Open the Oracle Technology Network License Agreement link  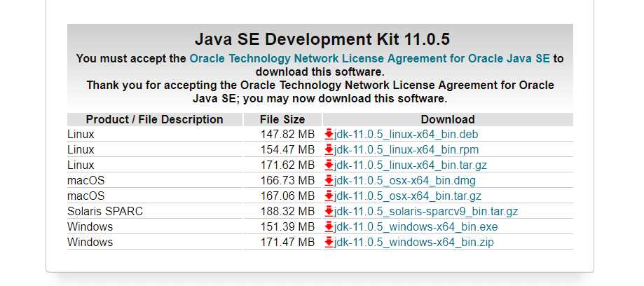369,59
